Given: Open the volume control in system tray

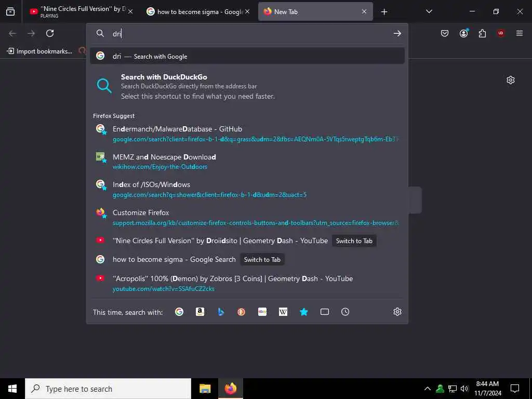Looking at the screenshot, I should point(464,389).
